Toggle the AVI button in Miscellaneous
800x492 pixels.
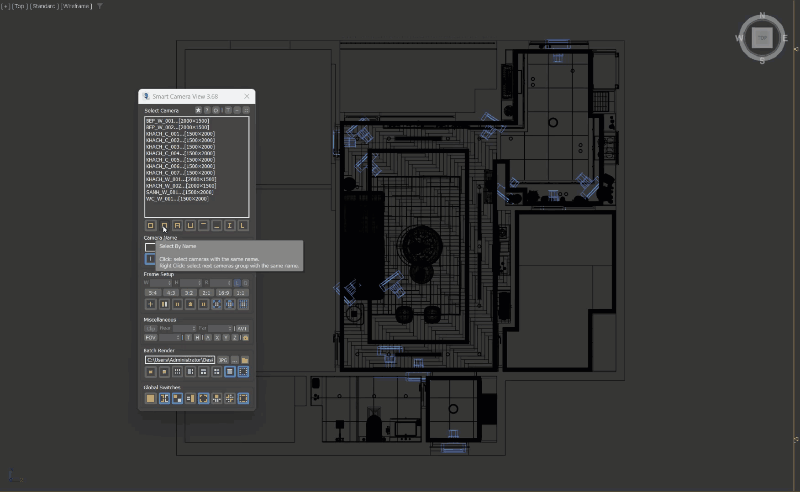pyautogui.click(x=242, y=328)
